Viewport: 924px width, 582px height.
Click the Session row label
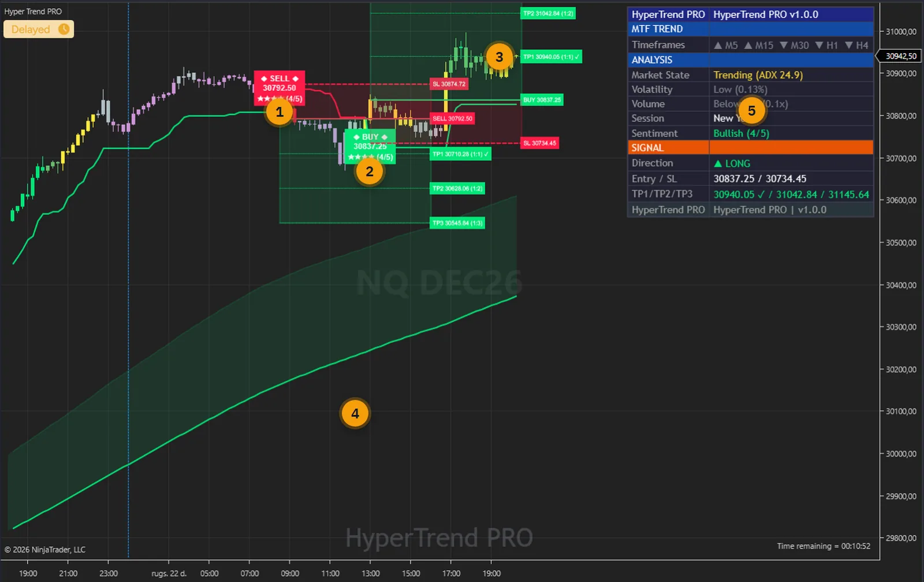647,118
